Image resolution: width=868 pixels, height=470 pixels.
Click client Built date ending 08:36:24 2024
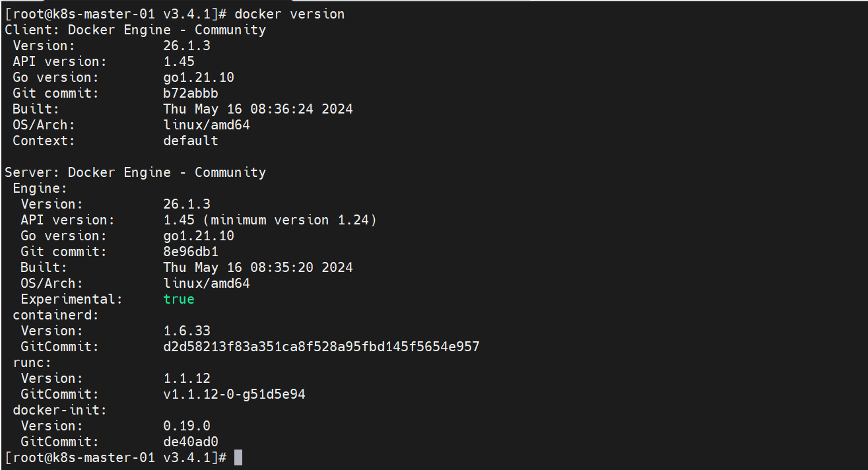258,109
